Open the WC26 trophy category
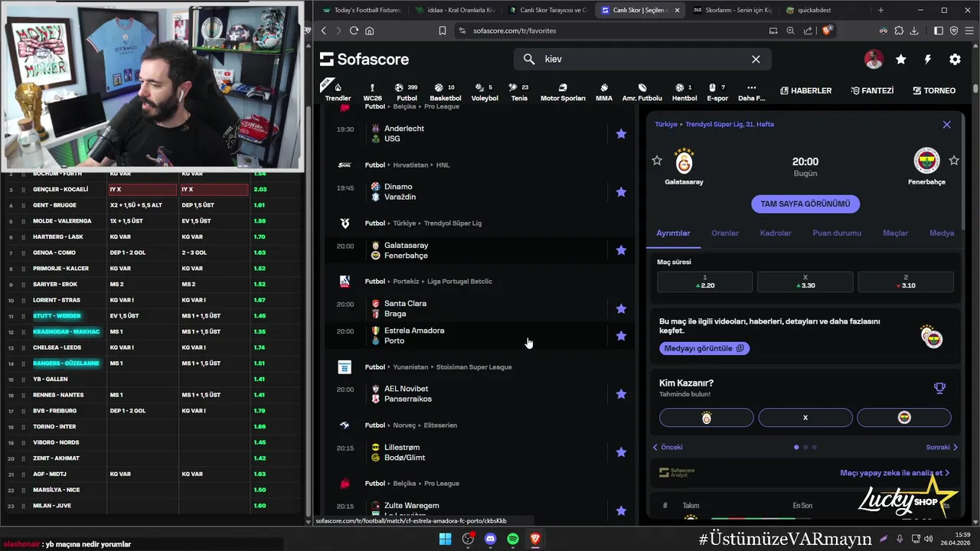The height and width of the screenshot is (551, 980). tap(372, 92)
